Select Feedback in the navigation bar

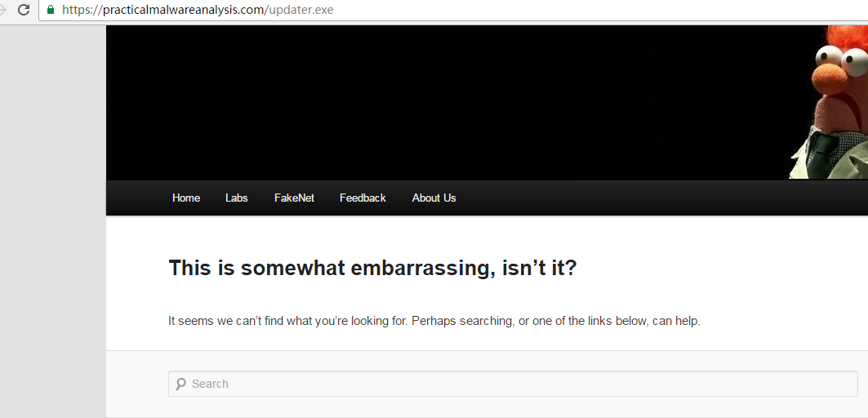(x=363, y=198)
